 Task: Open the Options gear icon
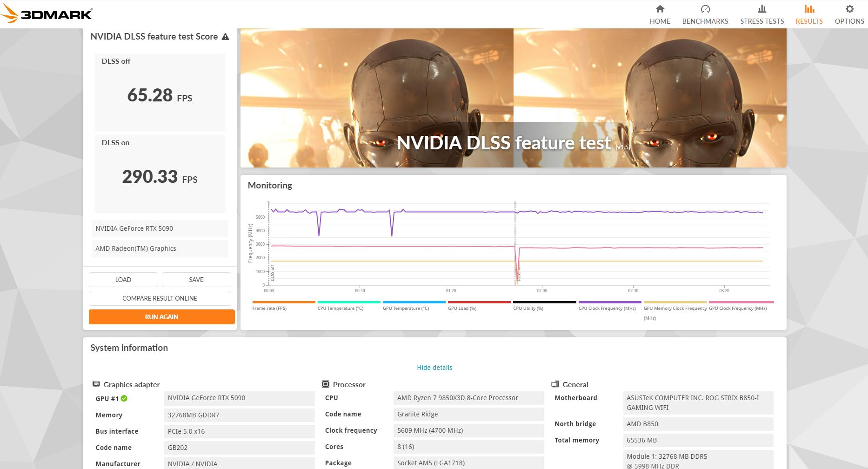[x=849, y=9]
